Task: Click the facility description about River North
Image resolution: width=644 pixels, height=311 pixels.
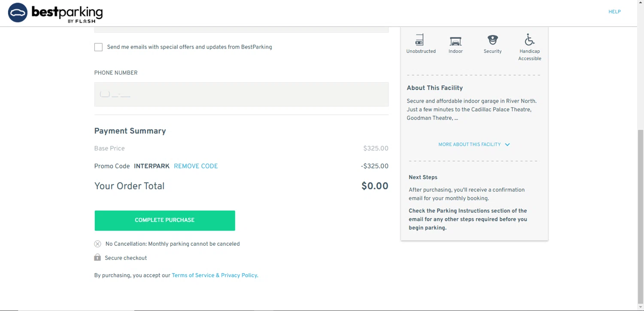Action: (471, 110)
